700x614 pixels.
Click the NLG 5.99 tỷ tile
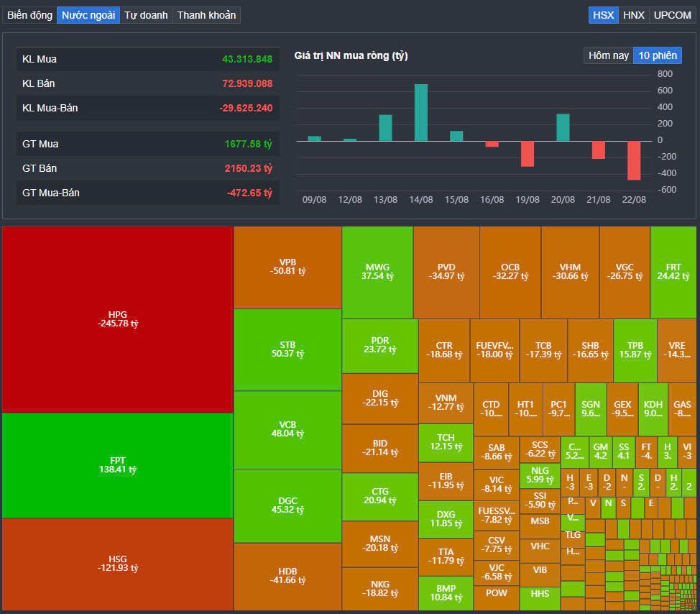click(x=540, y=475)
